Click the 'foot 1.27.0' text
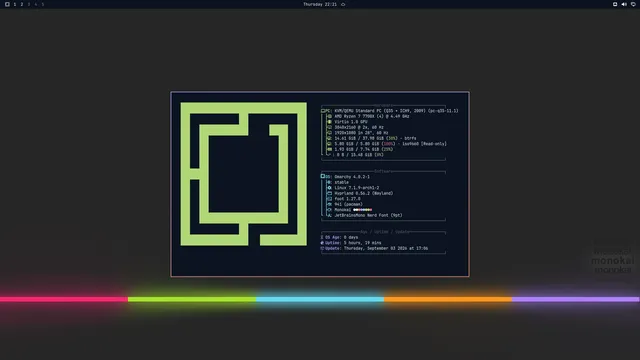Screen dimensions: 640x360 click(347, 199)
